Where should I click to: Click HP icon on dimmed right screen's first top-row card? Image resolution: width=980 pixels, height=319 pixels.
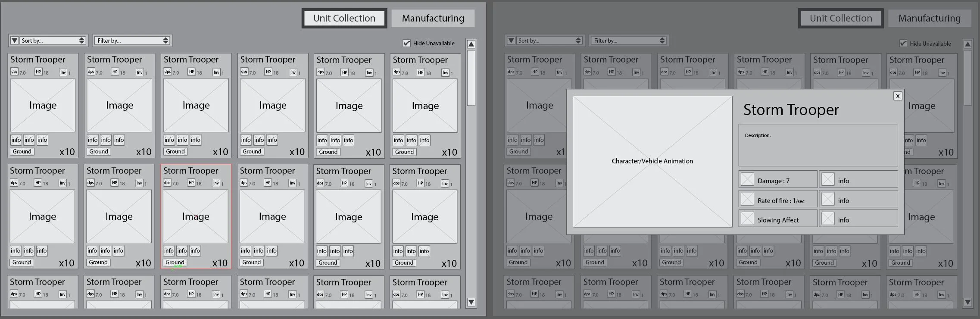tap(535, 72)
